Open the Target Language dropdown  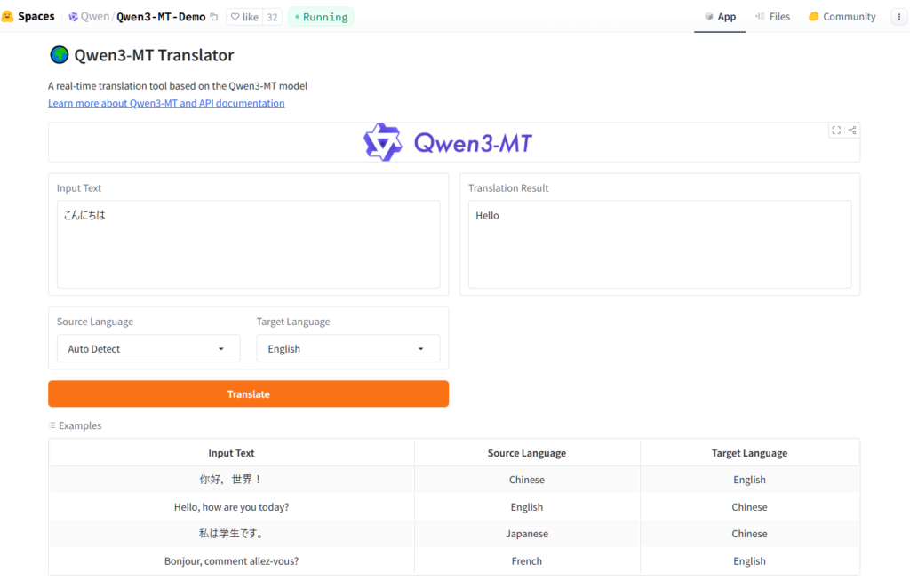coord(348,348)
